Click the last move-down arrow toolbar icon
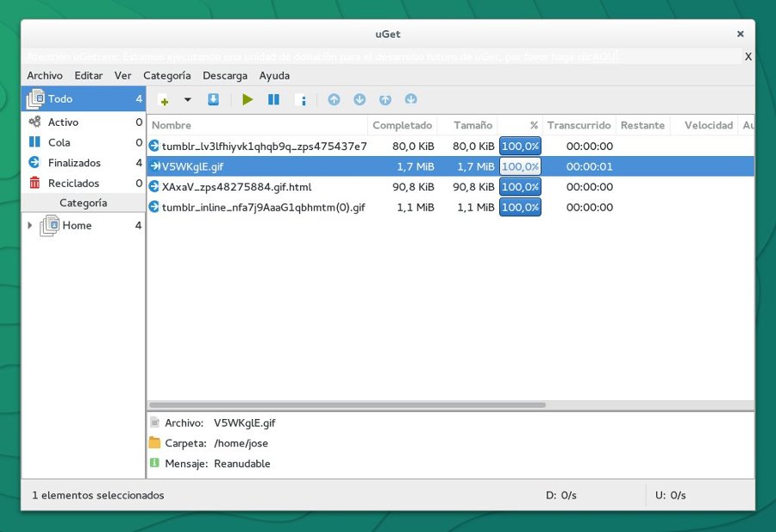 pos(411,100)
